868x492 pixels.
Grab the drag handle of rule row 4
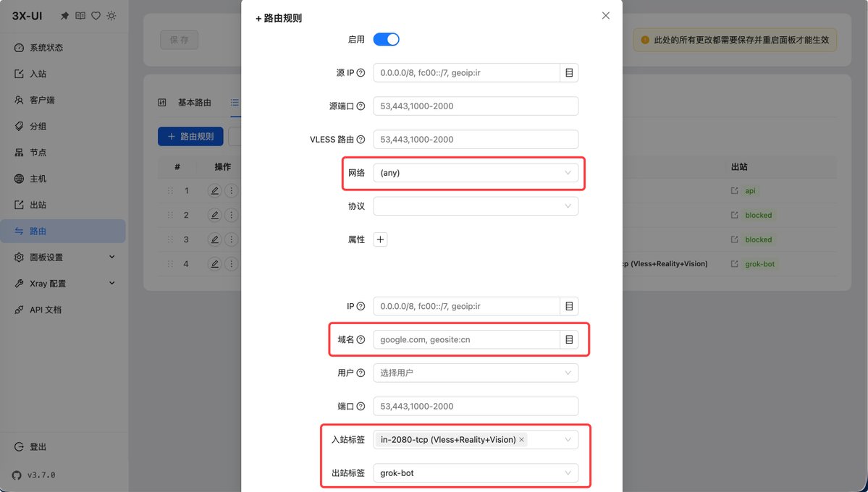click(171, 264)
